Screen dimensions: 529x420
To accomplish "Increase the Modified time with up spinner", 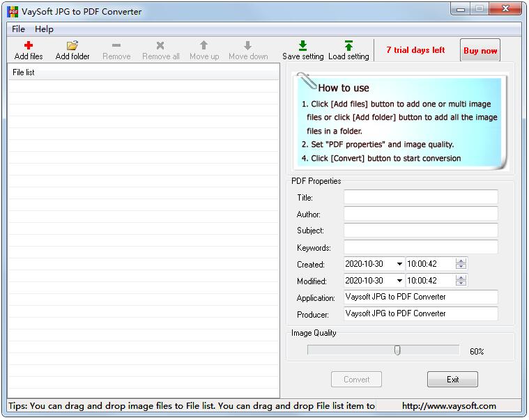I will pos(461,278).
